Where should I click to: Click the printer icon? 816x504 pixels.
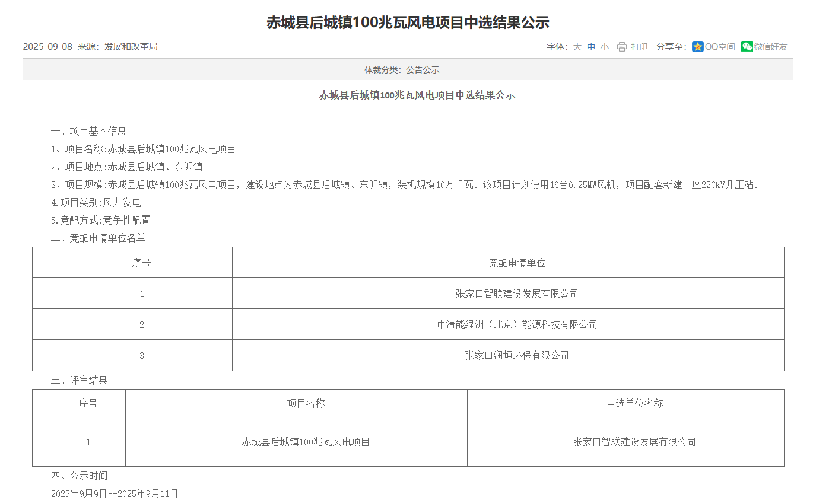click(621, 47)
